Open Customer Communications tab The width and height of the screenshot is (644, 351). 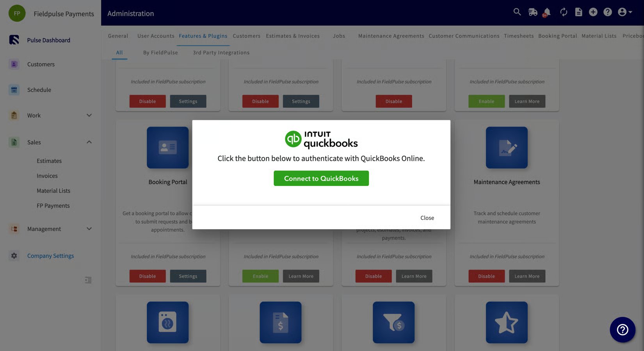464,36
